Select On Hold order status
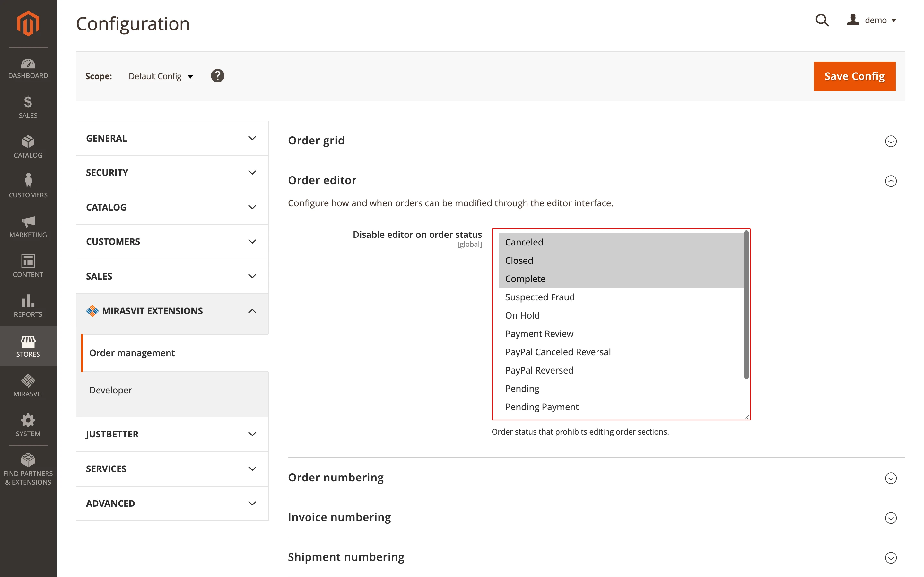 tap(522, 315)
